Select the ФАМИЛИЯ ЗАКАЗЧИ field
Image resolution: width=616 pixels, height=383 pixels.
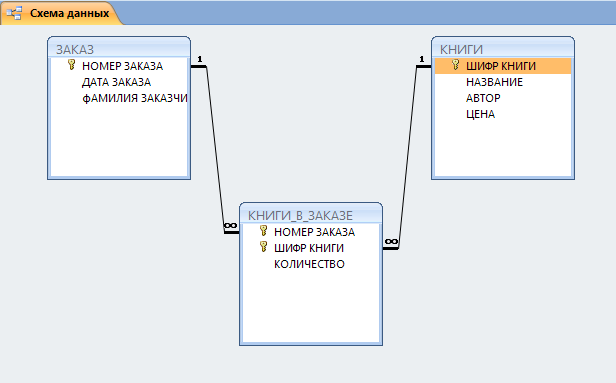click(x=119, y=98)
